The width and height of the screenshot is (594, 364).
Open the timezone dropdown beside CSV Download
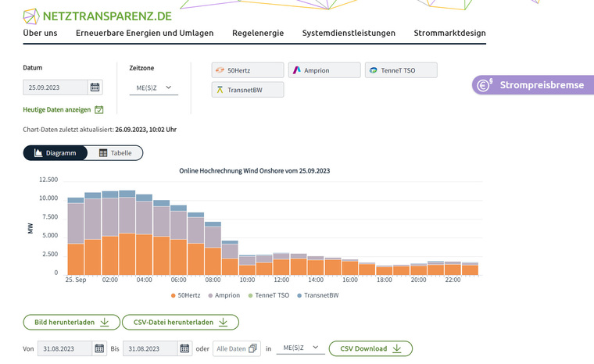300,348
